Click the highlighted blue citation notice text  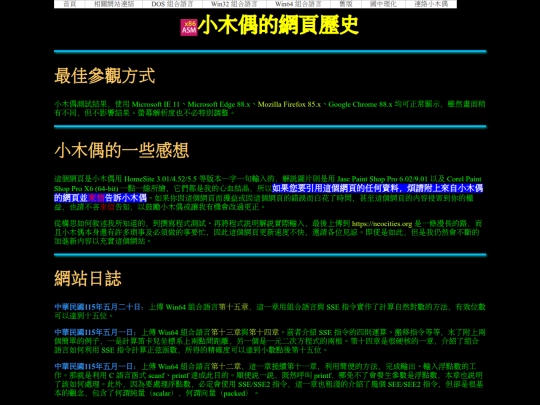[x=269, y=193]
